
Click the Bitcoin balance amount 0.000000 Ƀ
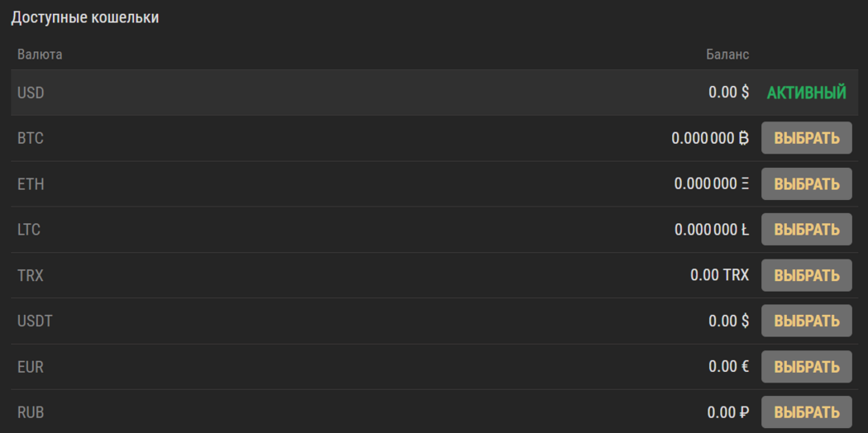710,138
